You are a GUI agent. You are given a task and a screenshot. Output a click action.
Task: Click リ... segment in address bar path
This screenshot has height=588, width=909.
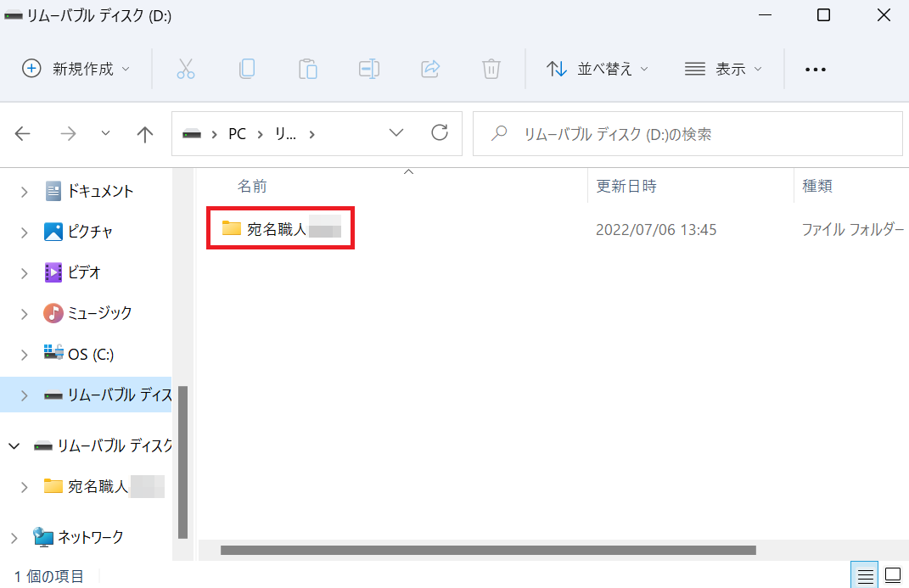285,134
